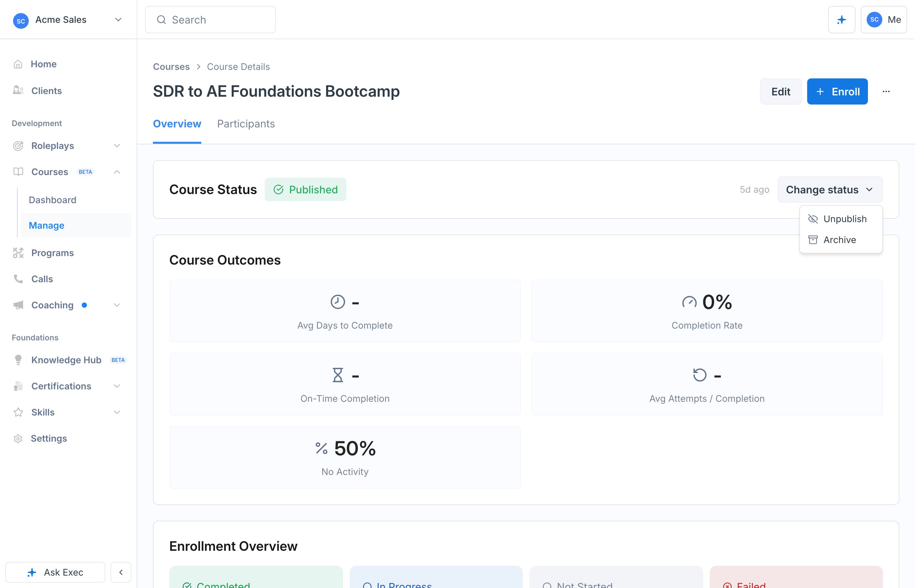915x588 pixels.
Task: Click the 'Course Outcomes' heading
Action: (225, 260)
